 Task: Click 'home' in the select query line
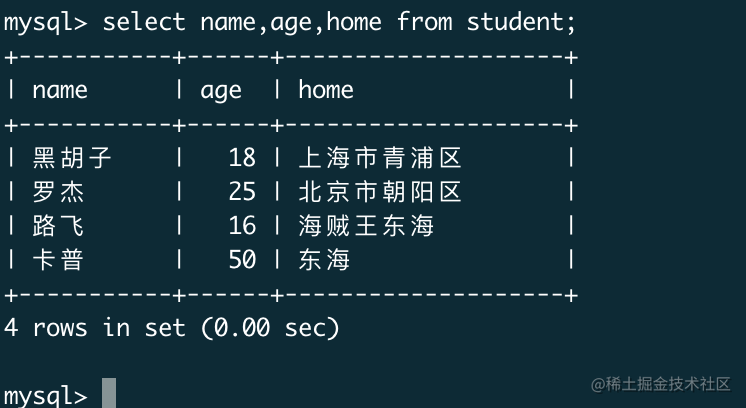tap(354, 22)
